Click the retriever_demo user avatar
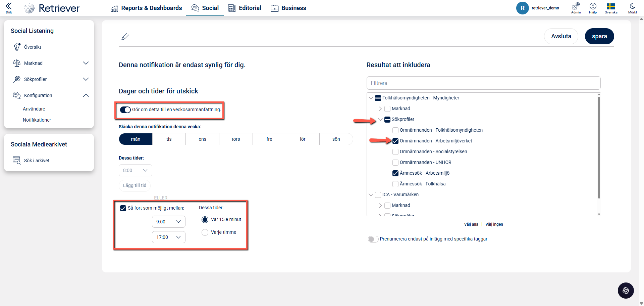The image size is (644, 306). click(x=522, y=8)
